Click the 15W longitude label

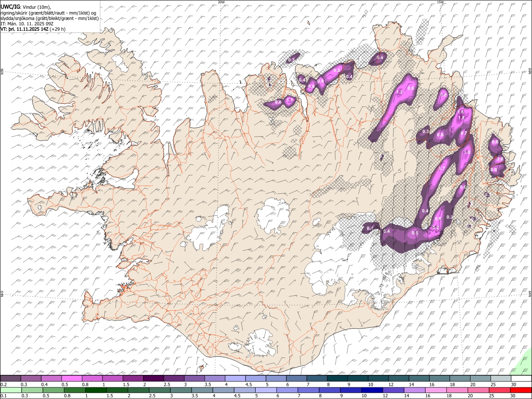[x=440, y=2]
